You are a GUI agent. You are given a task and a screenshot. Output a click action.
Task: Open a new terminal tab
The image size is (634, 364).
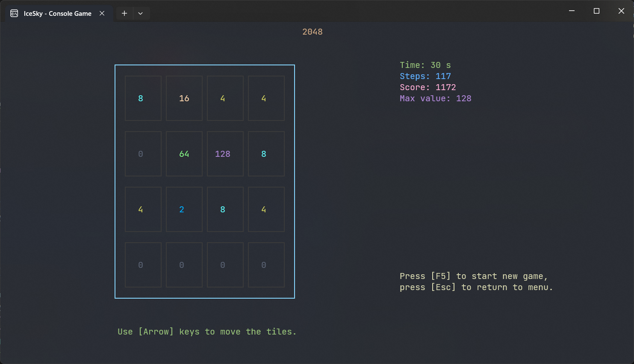click(124, 13)
